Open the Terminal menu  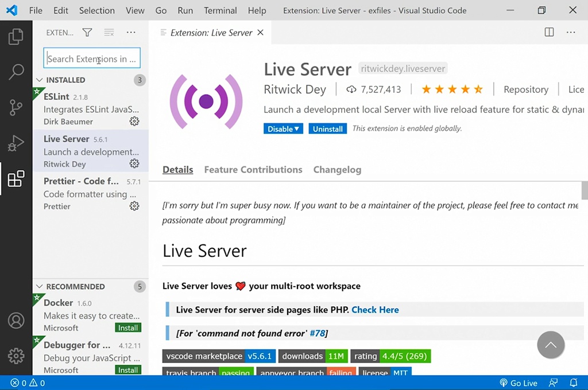[x=220, y=10]
